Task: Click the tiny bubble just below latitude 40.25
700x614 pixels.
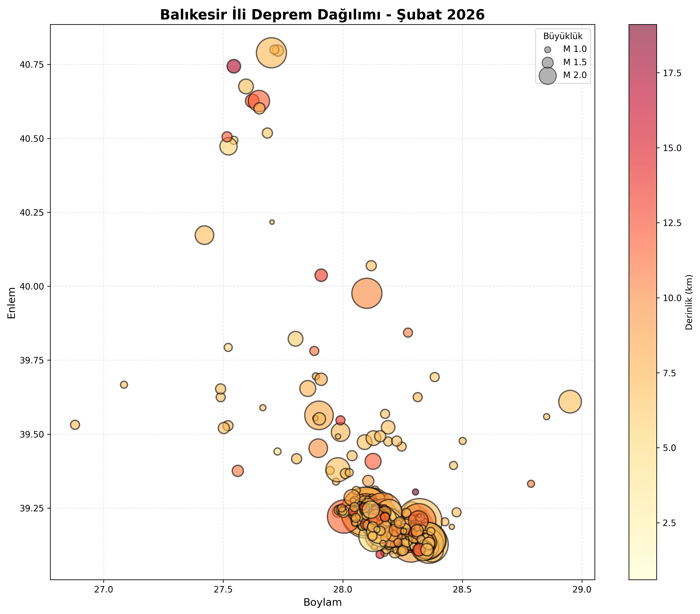Action: point(272,222)
